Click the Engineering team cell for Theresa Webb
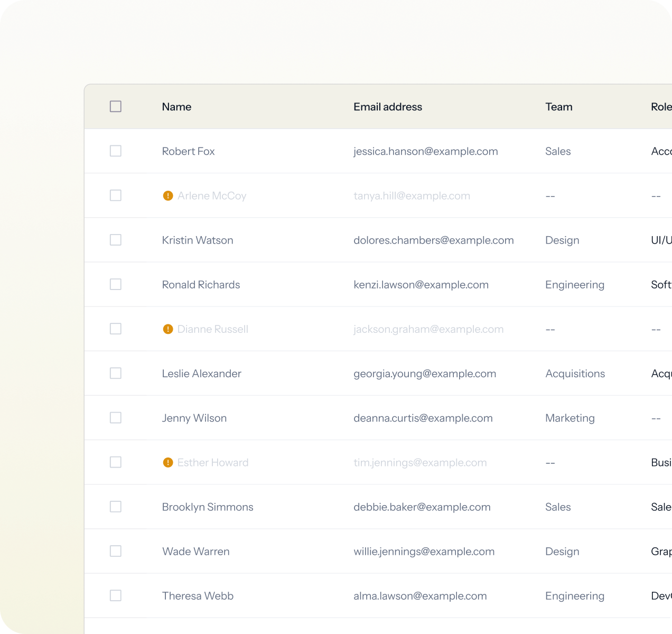Screen dimensions: 672x634 pyautogui.click(x=575, y=596)
